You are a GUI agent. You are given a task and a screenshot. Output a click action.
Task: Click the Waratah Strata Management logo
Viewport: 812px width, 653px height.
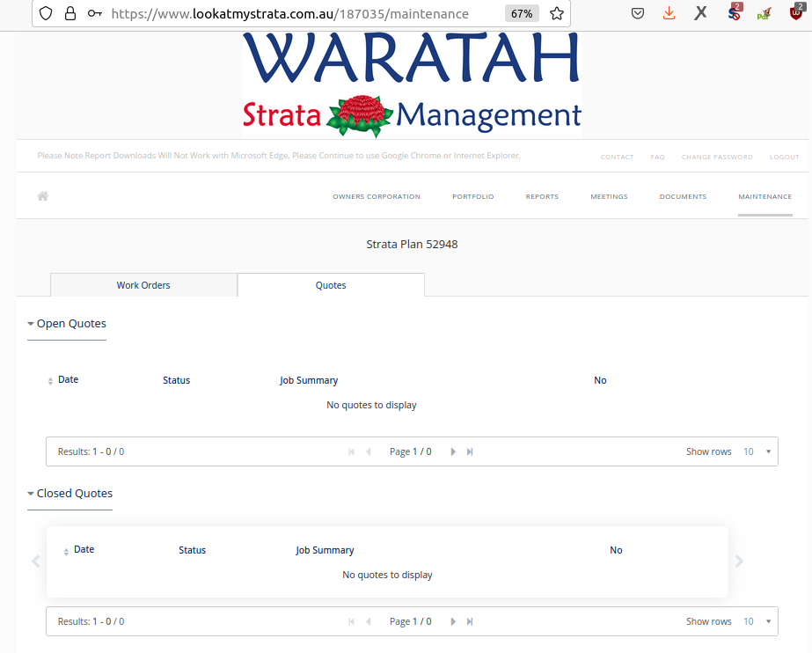click(412, 85)
